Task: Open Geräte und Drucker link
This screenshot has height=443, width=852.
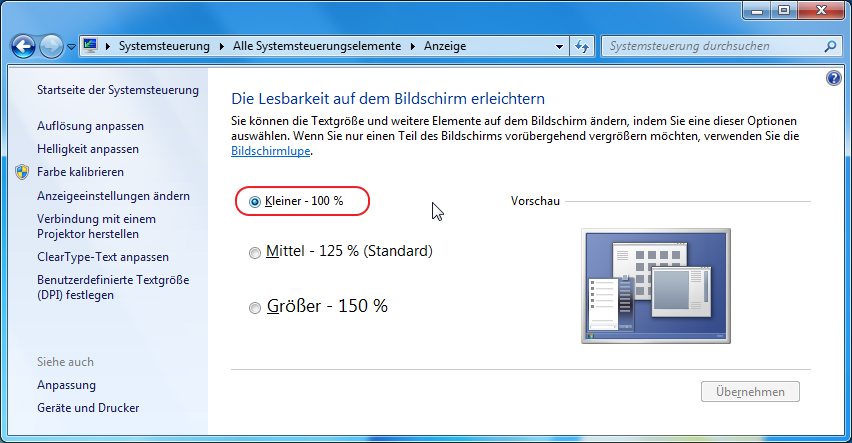Action: click(x=88, y=408)
